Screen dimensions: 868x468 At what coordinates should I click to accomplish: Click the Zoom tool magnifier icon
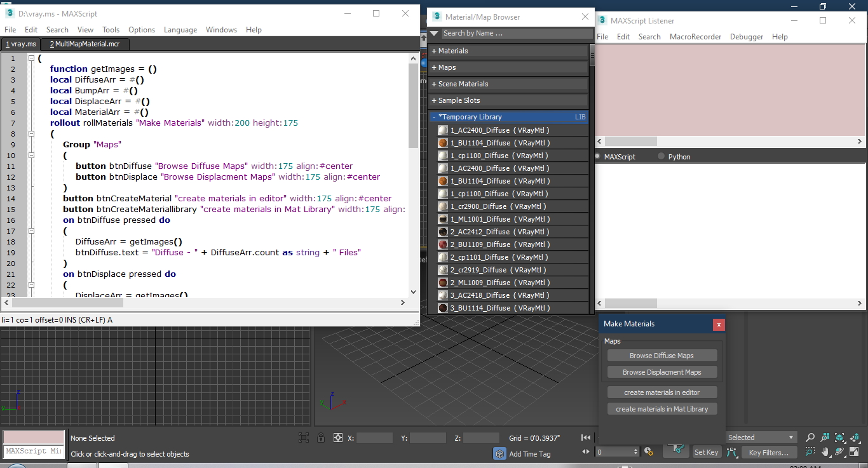[x=810, y=438]
